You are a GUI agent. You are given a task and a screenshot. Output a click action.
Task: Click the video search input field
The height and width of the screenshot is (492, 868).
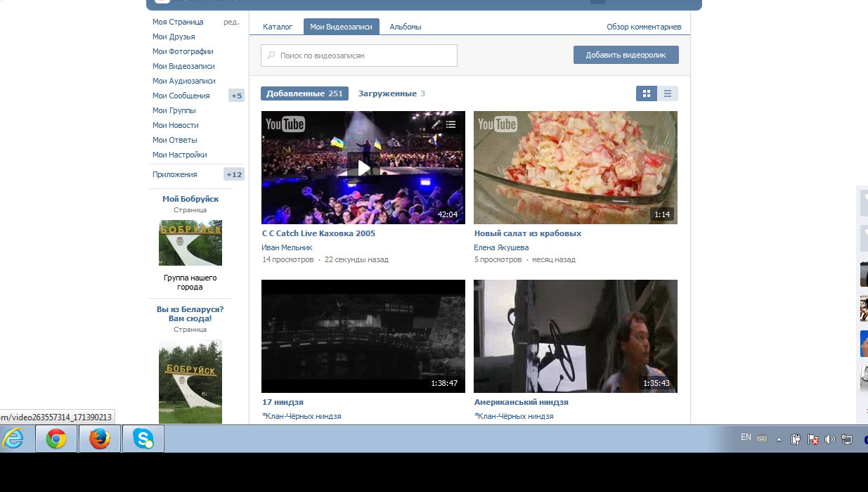[x=364, y=56]
